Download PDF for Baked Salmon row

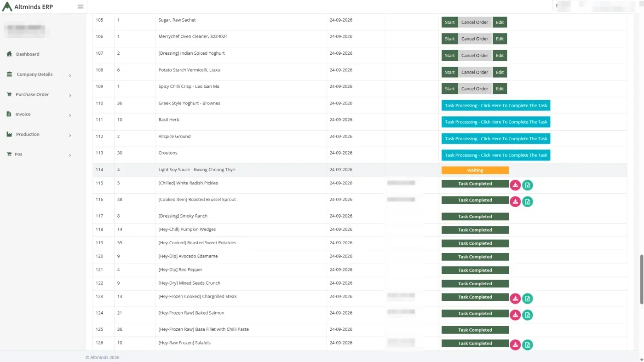click(x=515, y=315)
